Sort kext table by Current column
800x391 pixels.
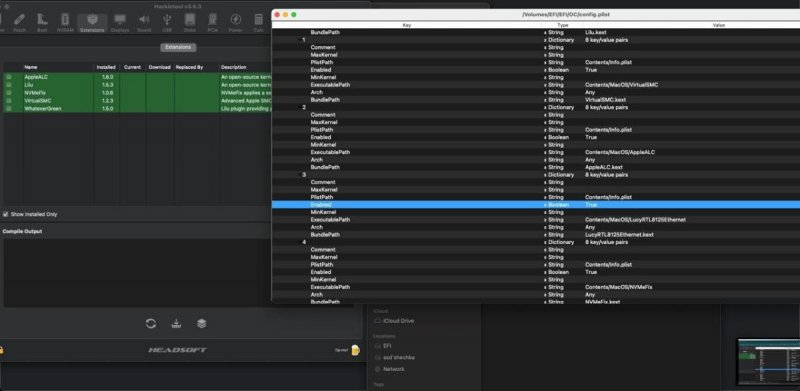(132, 67)
